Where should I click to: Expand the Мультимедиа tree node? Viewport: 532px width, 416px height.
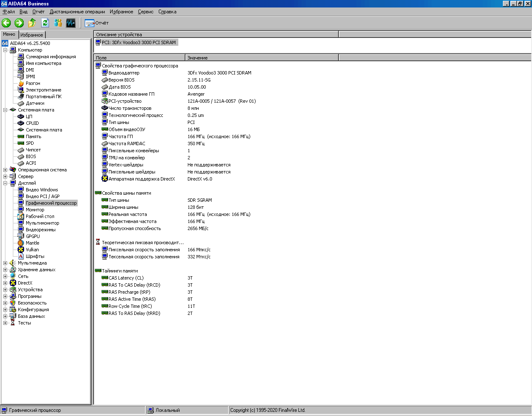(x=5, y=263)
